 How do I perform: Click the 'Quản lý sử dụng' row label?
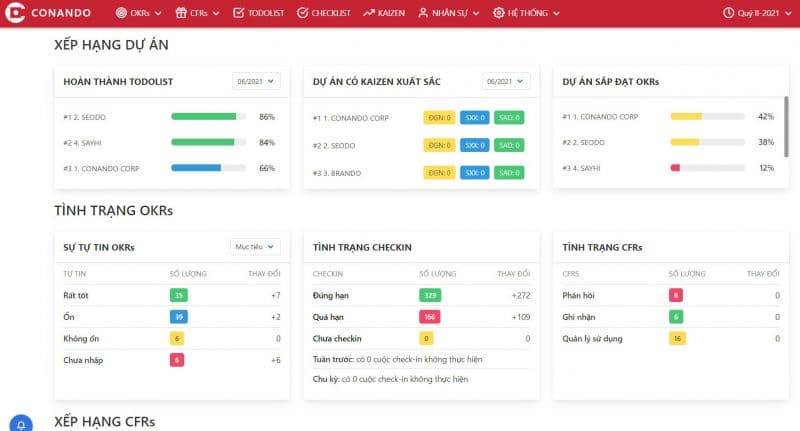point(592,339)
